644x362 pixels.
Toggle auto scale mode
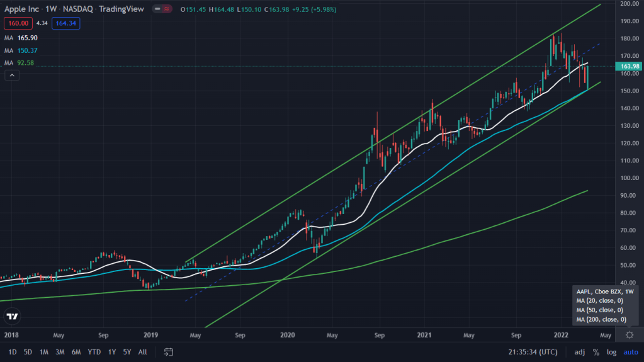pos(630,351)
